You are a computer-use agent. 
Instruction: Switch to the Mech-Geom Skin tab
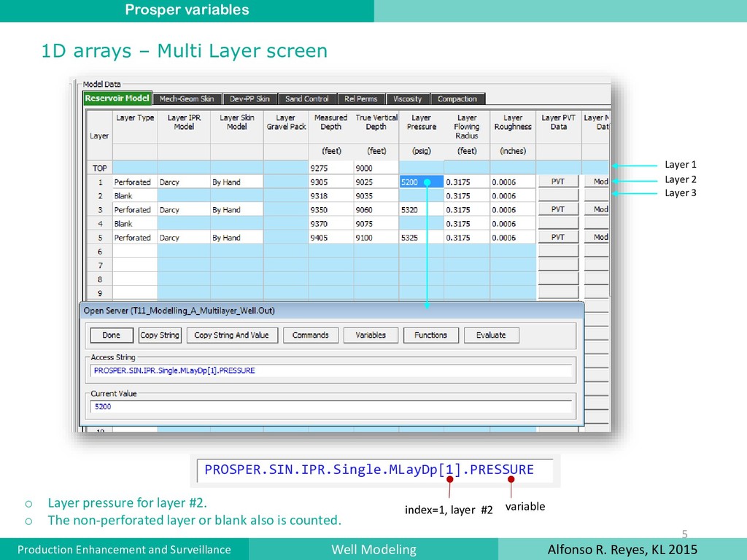pos(187,99)
